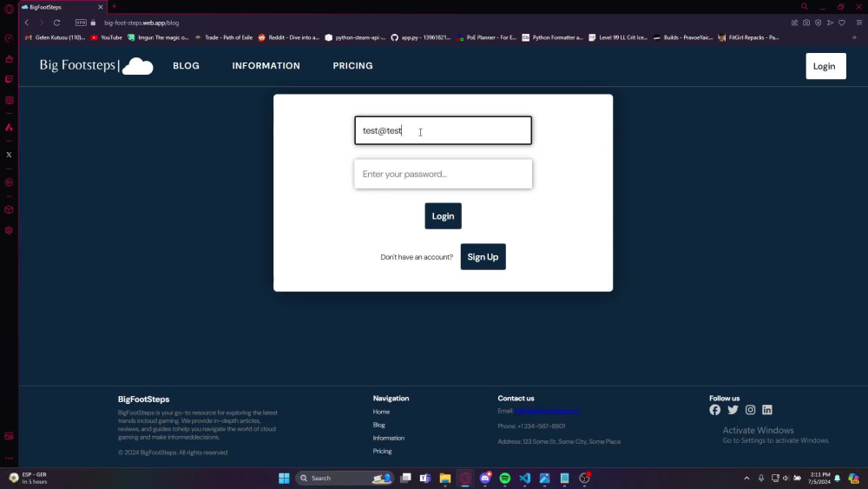The height and width of the screenshot is (489, 868).
Task: Click the white Login button in the header
Action: [825, 66]
